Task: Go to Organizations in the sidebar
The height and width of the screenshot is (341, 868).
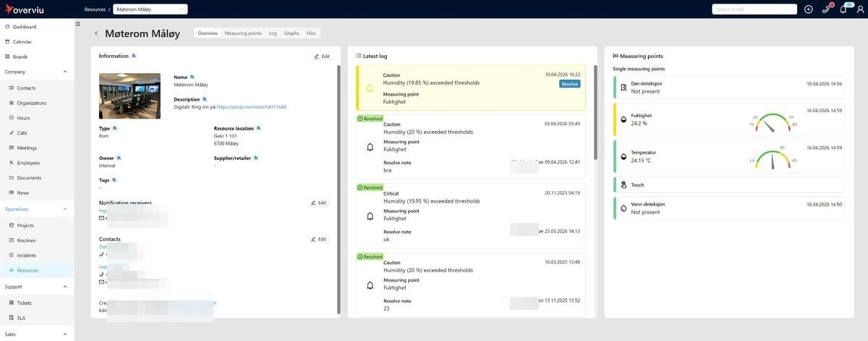Action: click(x=37, y=103)
